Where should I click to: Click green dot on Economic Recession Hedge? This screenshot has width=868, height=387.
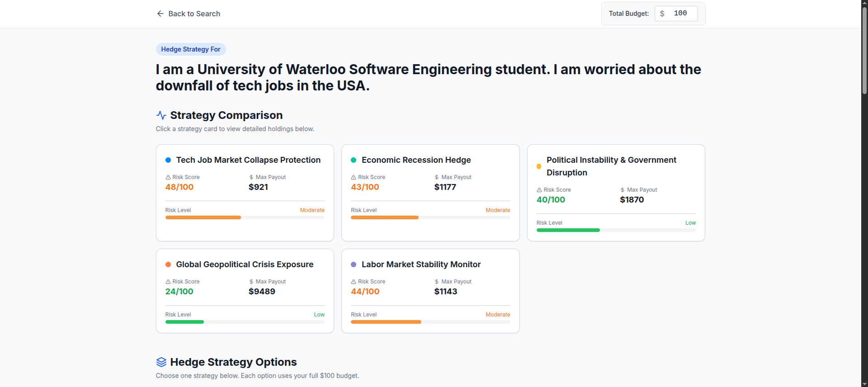[354, 160]
